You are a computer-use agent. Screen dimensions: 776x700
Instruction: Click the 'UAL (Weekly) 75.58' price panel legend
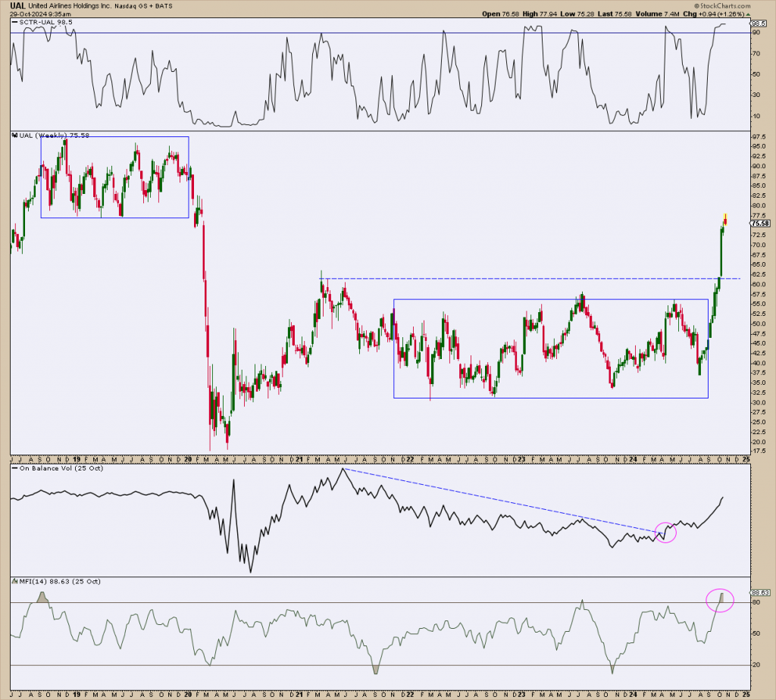(54, 135)
